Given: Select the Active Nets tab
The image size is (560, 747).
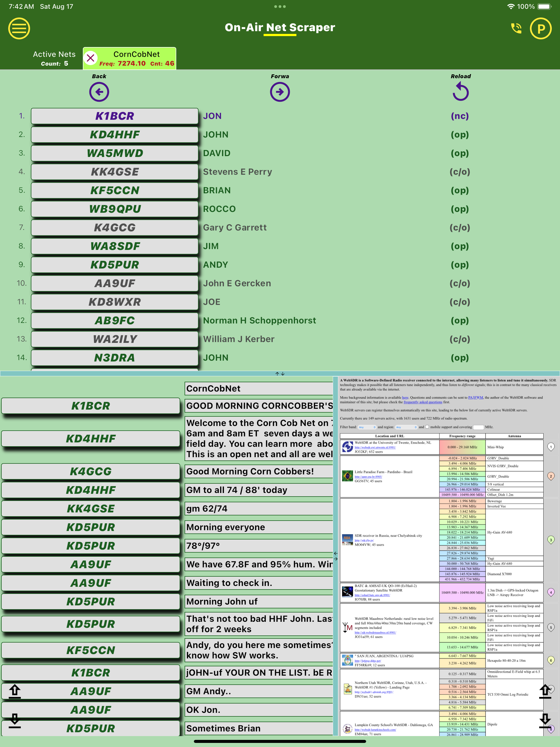Looking at the screenshot, I should [x=54, y=59].
